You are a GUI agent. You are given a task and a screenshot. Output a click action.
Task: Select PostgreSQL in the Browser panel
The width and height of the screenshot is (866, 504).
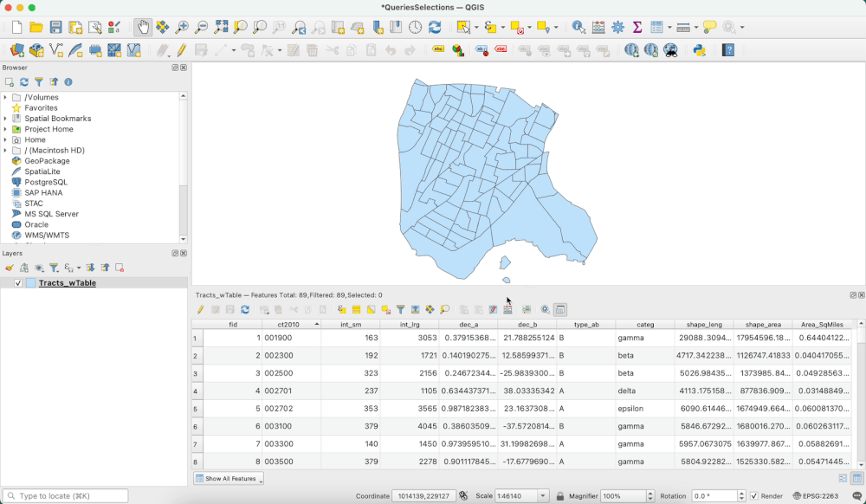click(x=46, y=182)
